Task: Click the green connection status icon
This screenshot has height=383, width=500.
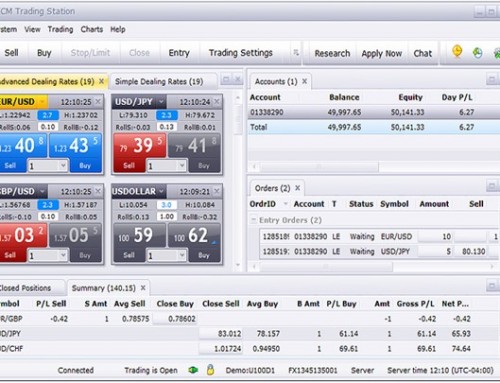Action: click(x=193, y=370)
